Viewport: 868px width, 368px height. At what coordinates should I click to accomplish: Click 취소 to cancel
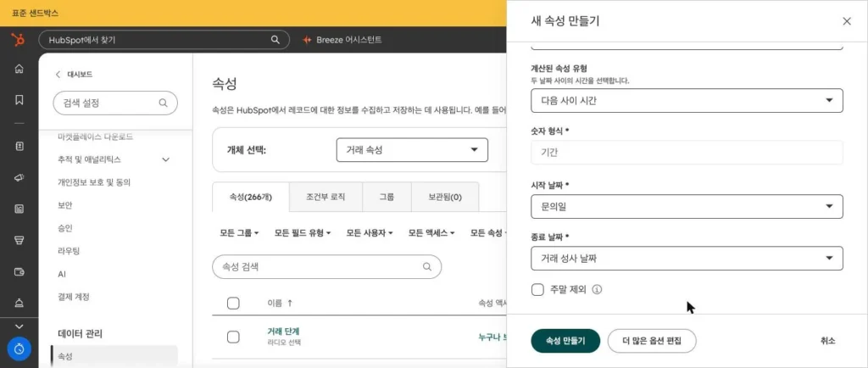pos(828,341)
